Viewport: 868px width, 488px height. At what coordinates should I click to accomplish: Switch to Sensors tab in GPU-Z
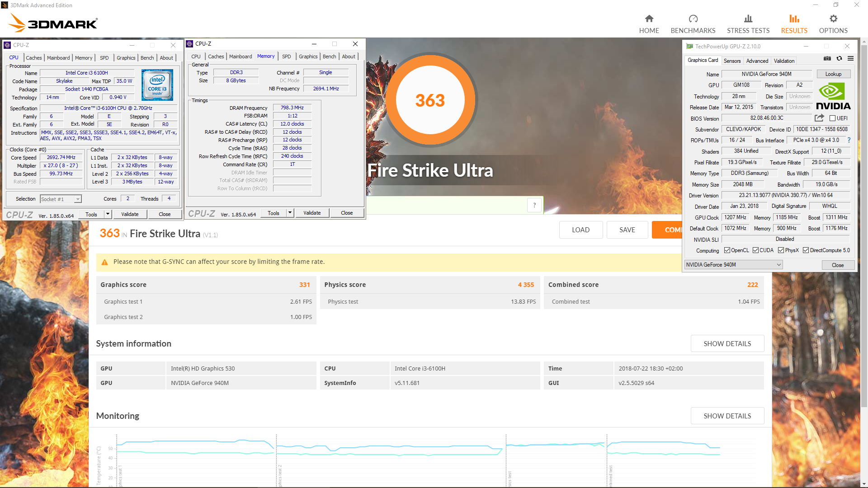[732, 61]
